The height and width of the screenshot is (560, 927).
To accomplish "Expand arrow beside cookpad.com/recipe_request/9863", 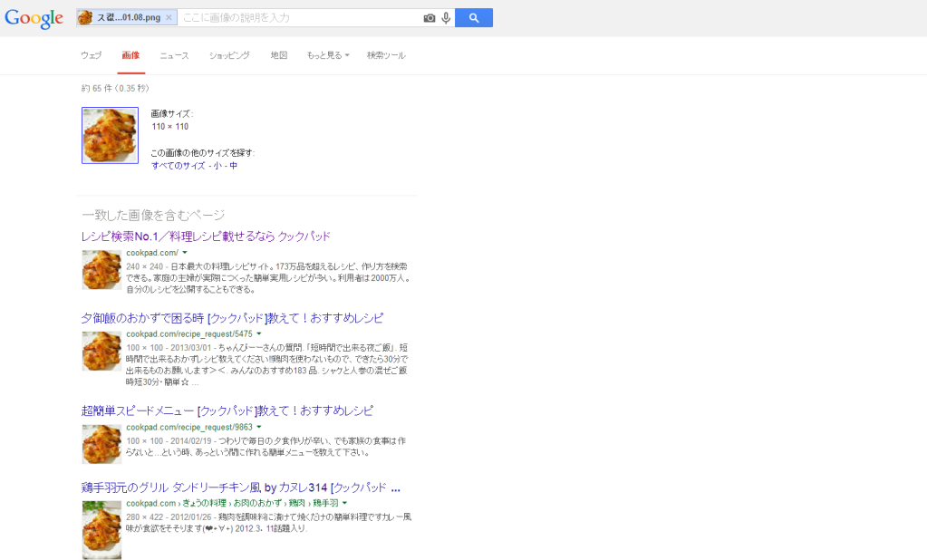I will click(x=259, y=427).
